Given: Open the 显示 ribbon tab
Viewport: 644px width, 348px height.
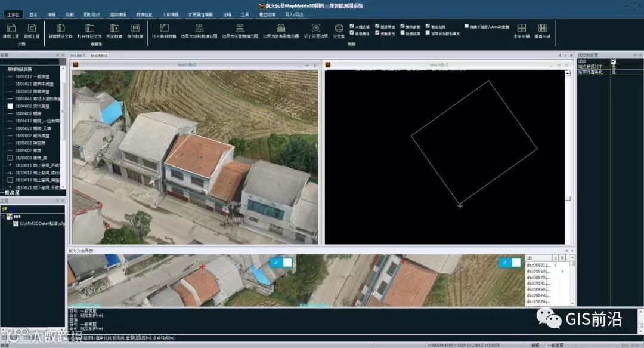Looking at the screenshot, I should tap(33, 14).
